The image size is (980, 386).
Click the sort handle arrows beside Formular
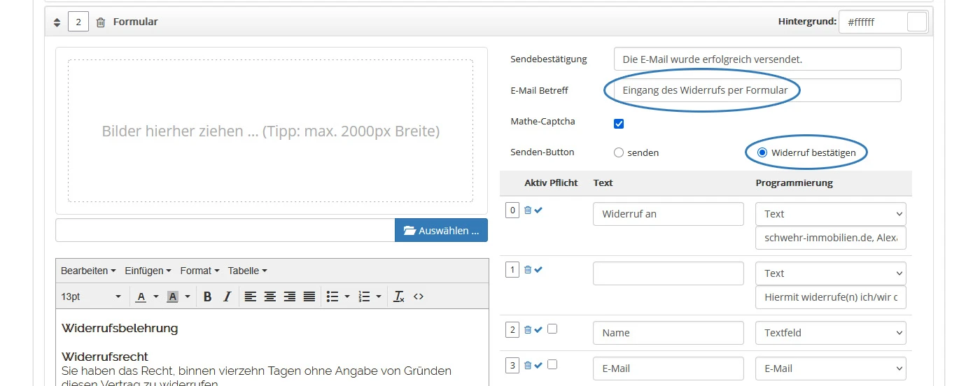point(57,22)
